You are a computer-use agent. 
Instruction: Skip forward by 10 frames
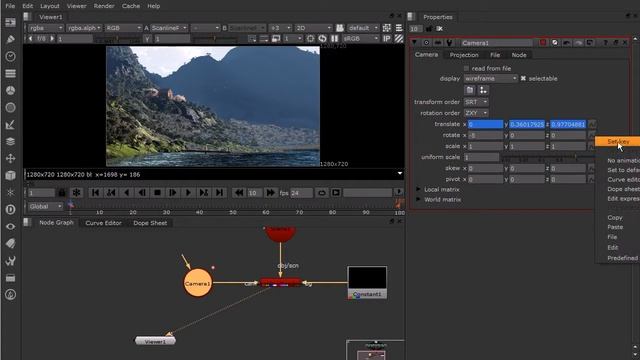point(270,193)
